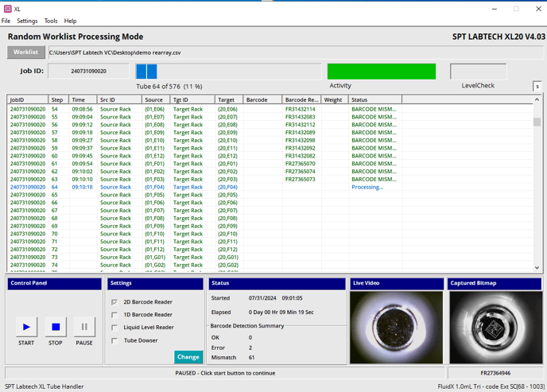Open the File menu
Image resolution: width=547 pixels, height=392 pixels.
[6, 21]
